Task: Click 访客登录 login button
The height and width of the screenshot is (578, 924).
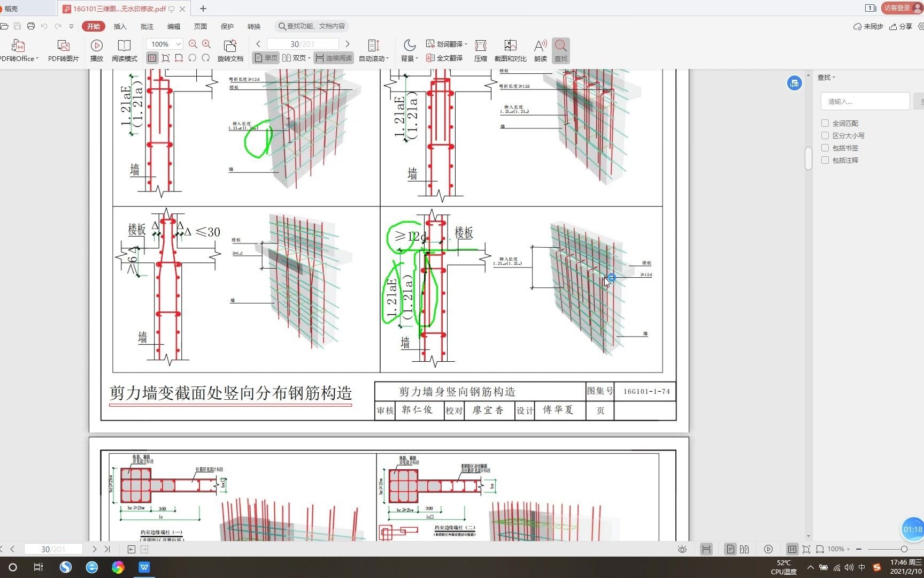Action: point(902,8)
